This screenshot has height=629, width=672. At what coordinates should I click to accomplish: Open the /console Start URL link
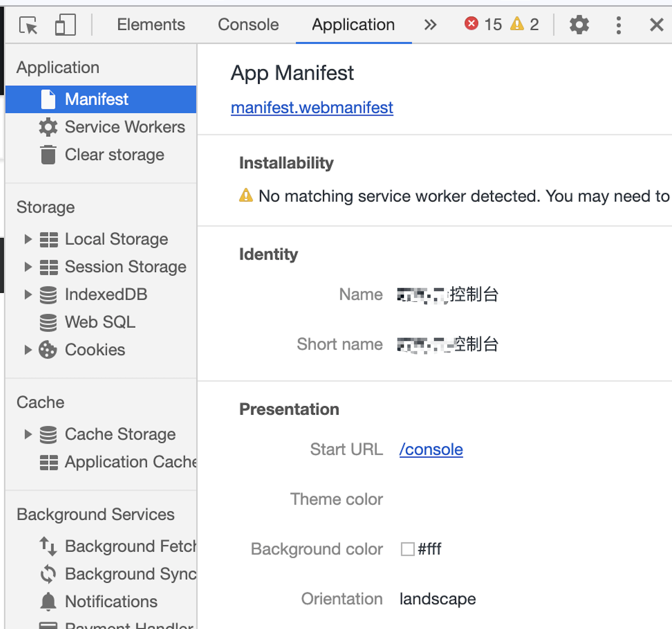[x=431, y=449]
